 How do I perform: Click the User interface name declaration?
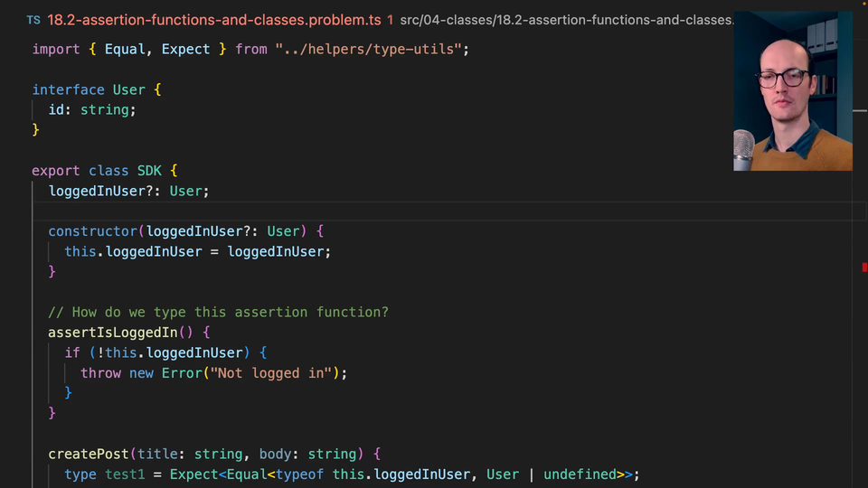(x=128, y=89)
